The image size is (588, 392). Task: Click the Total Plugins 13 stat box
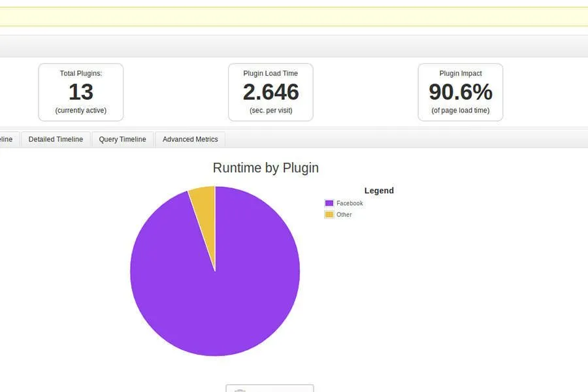[80, 92]
